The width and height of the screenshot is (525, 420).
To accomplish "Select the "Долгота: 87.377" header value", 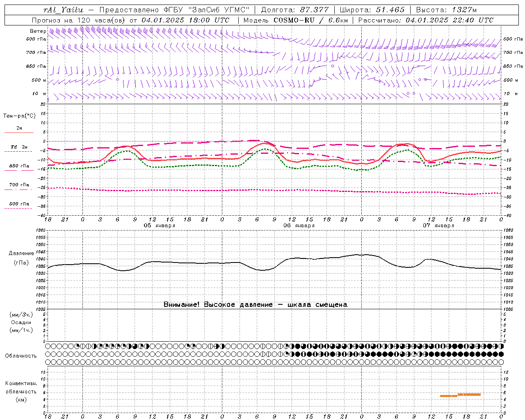I will point(295,10).
